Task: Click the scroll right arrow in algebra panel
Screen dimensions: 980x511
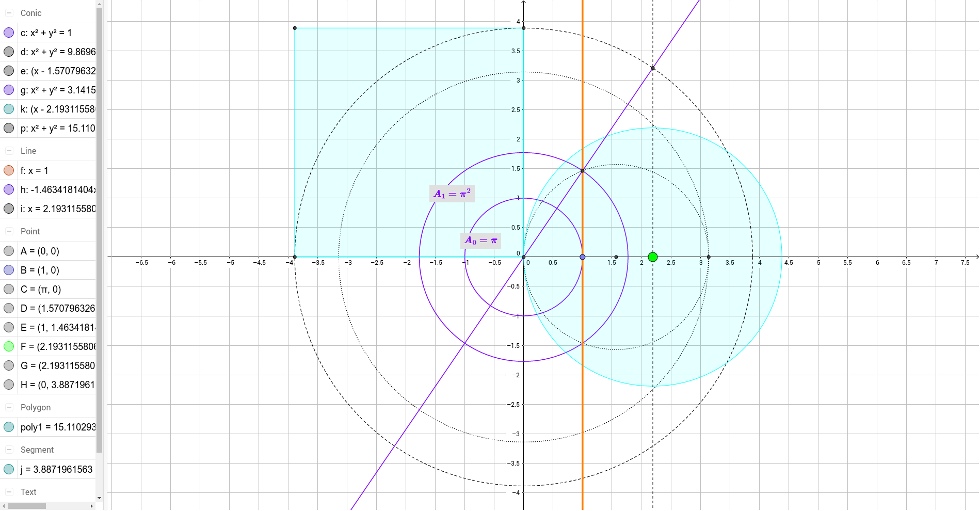Action: [x=92, y=506]
